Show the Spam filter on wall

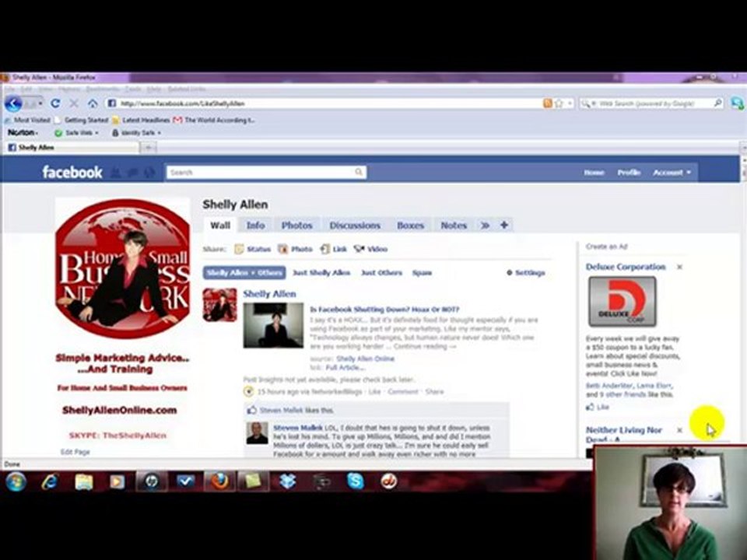(x=422, y=273)
